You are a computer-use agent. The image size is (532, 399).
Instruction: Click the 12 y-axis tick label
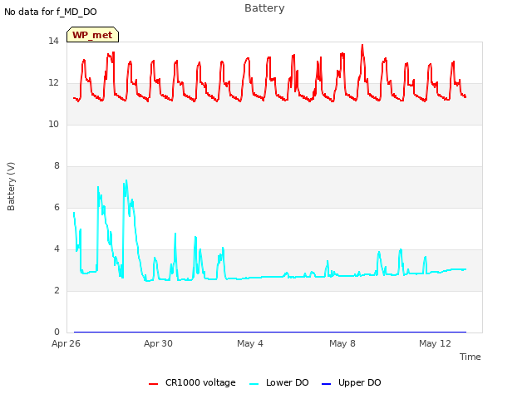pyautogui.click(x=53, y=83)
